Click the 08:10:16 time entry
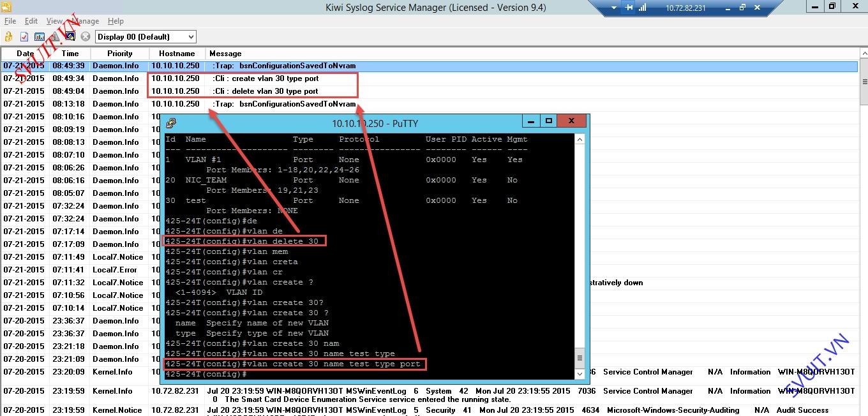Image resolution: width=868 pixels, height=416 pixels. click(68, 117)
